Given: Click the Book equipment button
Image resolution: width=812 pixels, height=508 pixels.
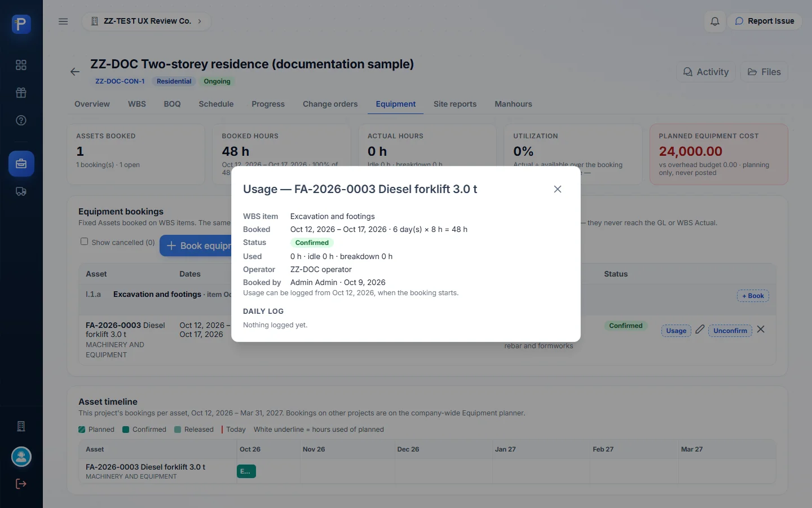Looking at the screenshot, I should (196, 246).
